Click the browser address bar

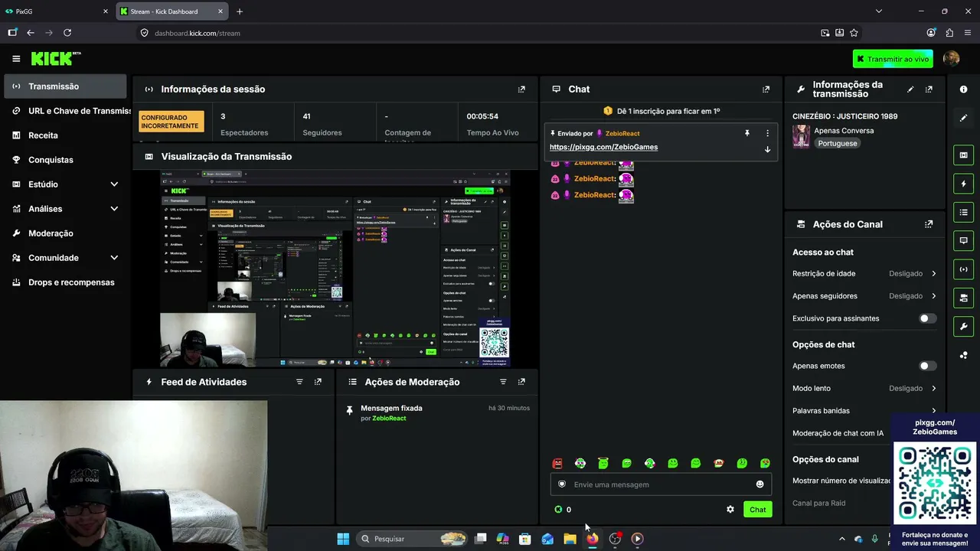(x=475, y=33)
